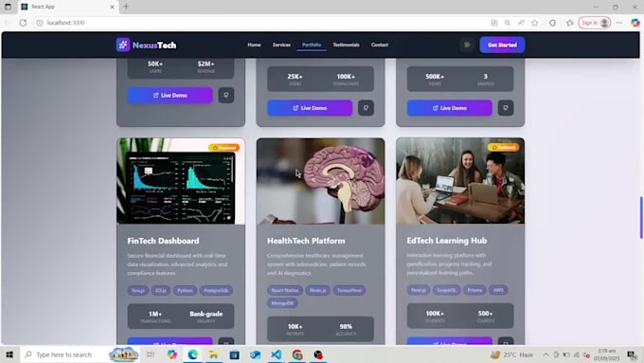
Task: Close the React App tab
Action: pos(112,7)
